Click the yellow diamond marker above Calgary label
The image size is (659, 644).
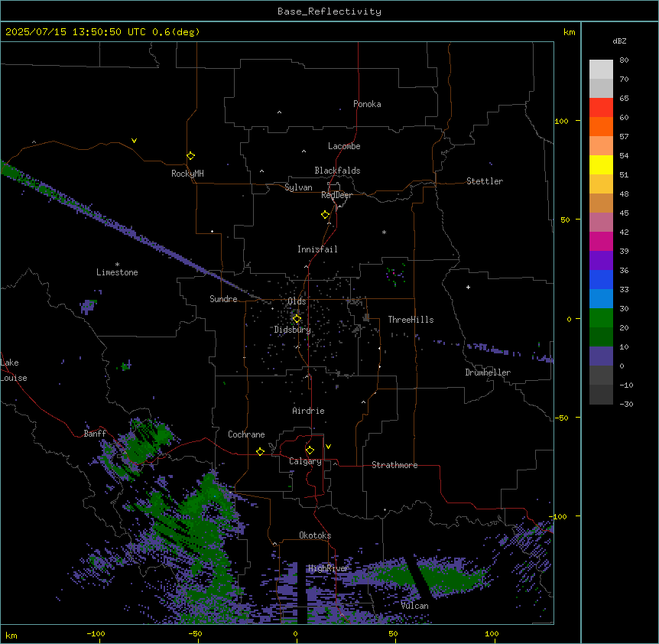(x=310, y=450)
